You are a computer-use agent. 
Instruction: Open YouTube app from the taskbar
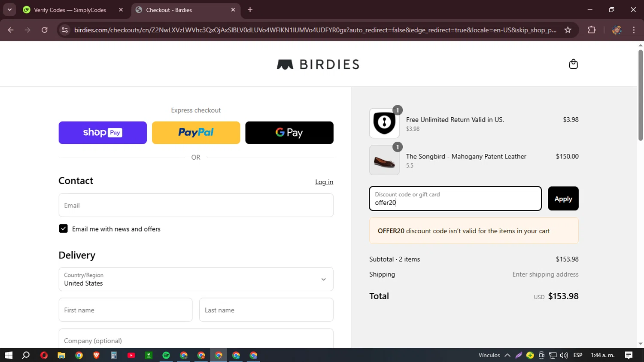[131, 355]
